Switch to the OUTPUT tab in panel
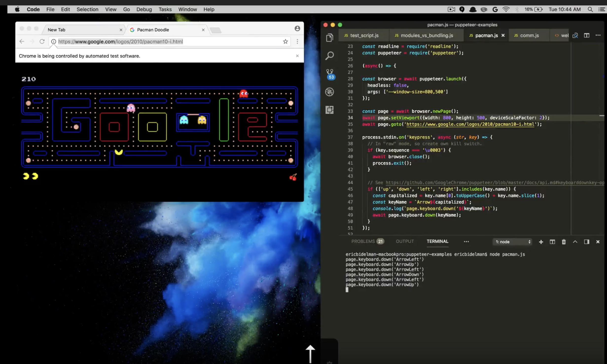The height and width of the screenshot is (364, 607). [405, 241]
